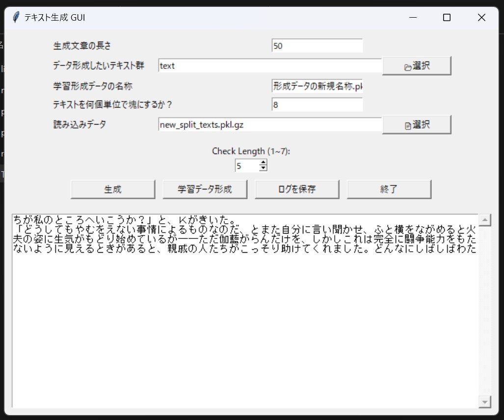Click the 学習形成データの名称 label

pos(93,86)
